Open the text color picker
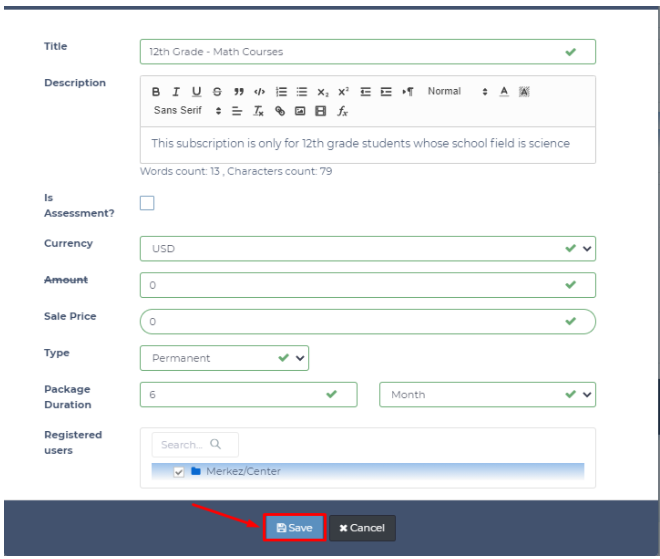Viewport: 660px width, 559px height. pyautogui.click(x=503, y=91)
